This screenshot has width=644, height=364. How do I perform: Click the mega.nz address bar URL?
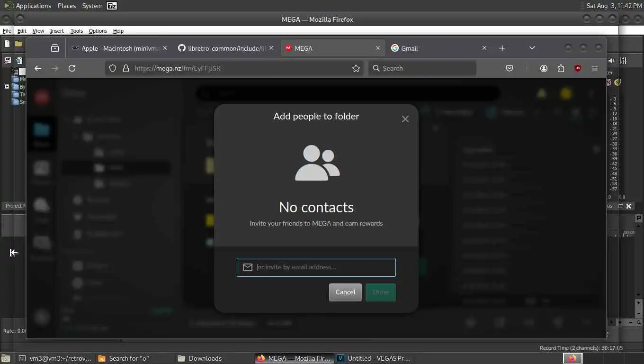[177, 68]
